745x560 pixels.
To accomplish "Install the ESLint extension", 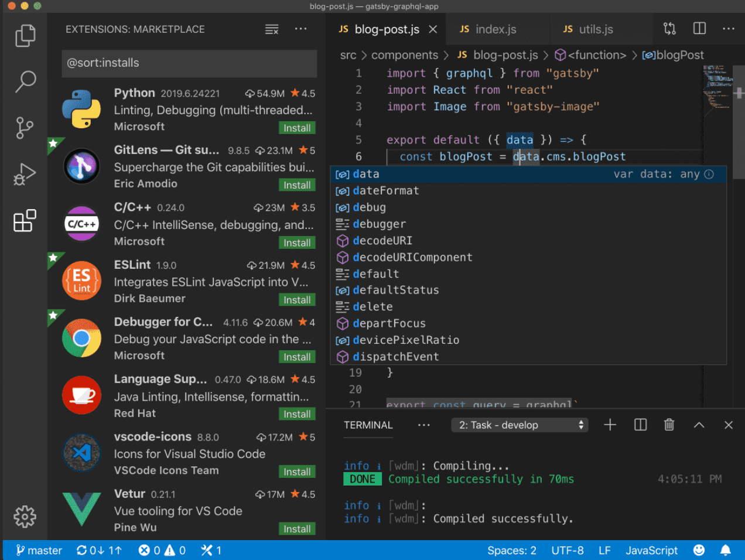I will [x=297, y=299].
